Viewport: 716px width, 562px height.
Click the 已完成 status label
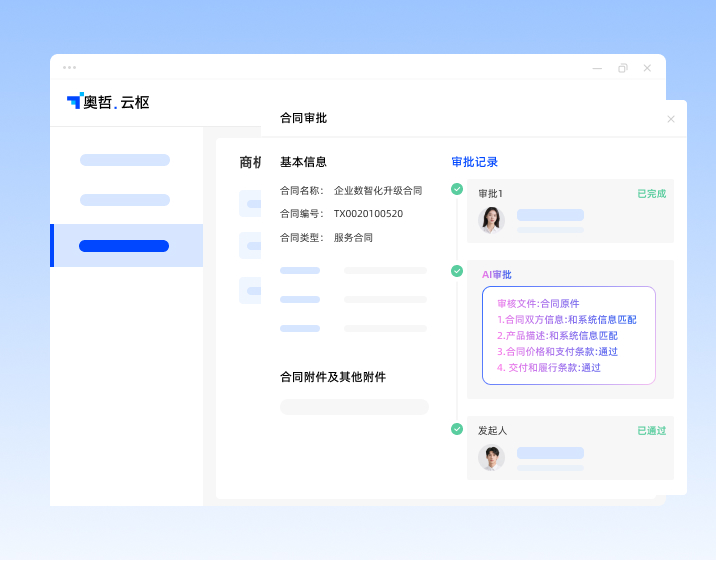point(651,194)
